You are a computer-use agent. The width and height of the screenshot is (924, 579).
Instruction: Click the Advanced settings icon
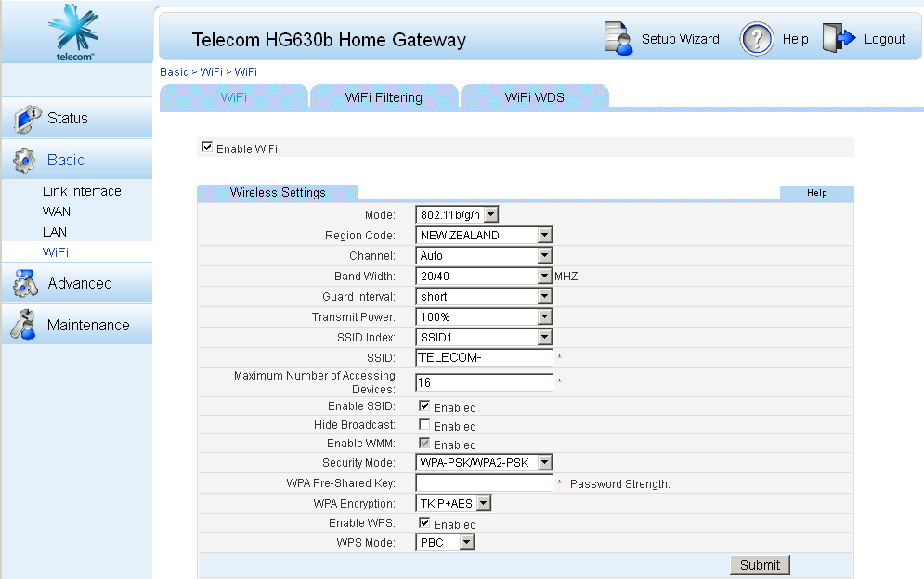[25, 283]
